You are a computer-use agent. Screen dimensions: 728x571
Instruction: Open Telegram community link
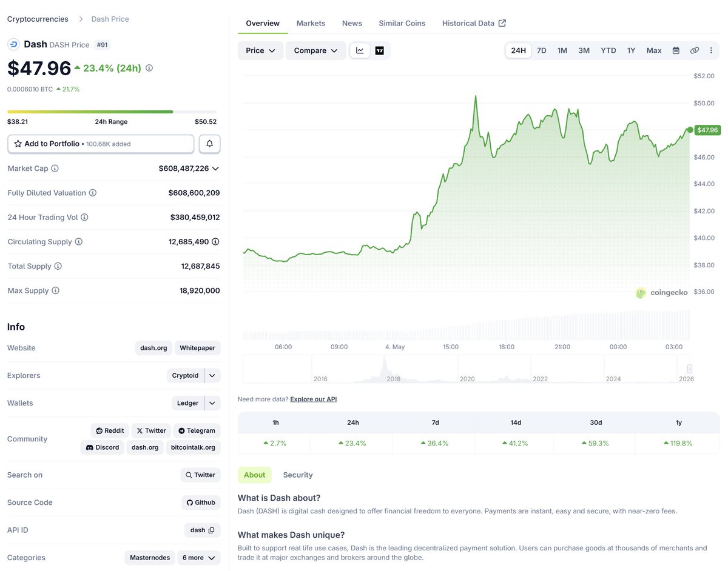coord(197,431)
